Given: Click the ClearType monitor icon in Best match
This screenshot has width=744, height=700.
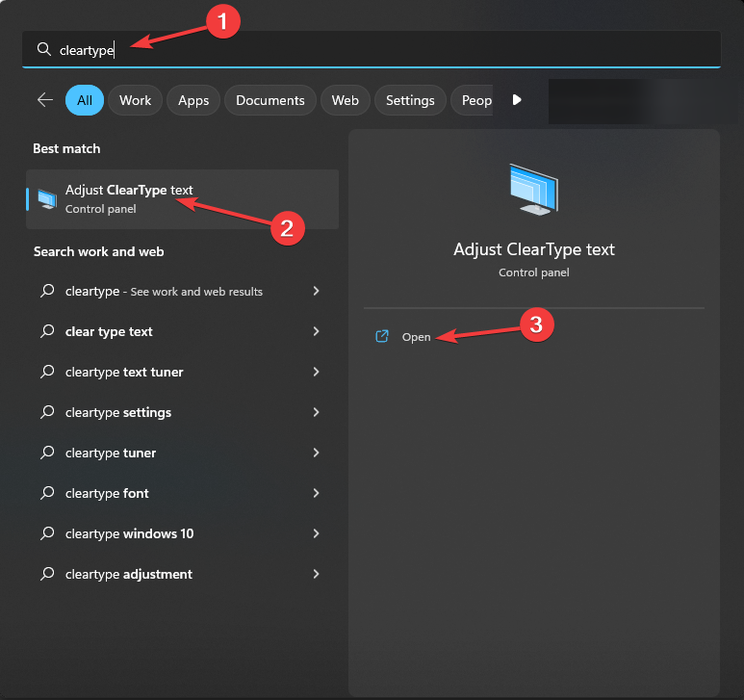Looking at the screenshot, I should [x=47, y=199].
